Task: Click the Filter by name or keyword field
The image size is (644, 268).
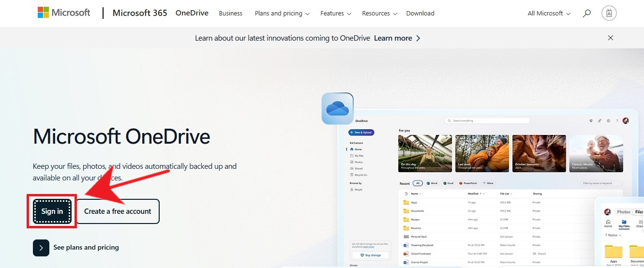Action: coord(602,183)
